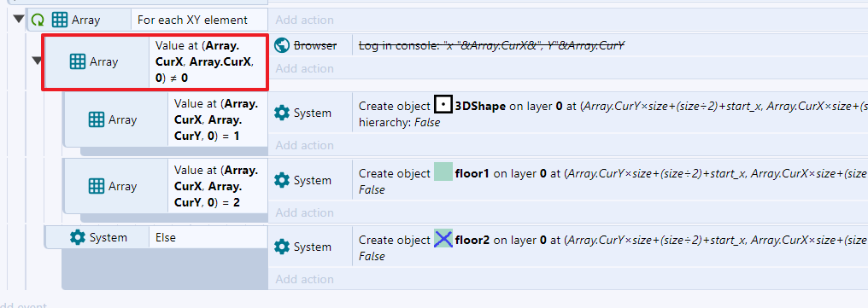Click Add action below the Log in console action
Screen dimensions: 868x308
click(304, 68)
